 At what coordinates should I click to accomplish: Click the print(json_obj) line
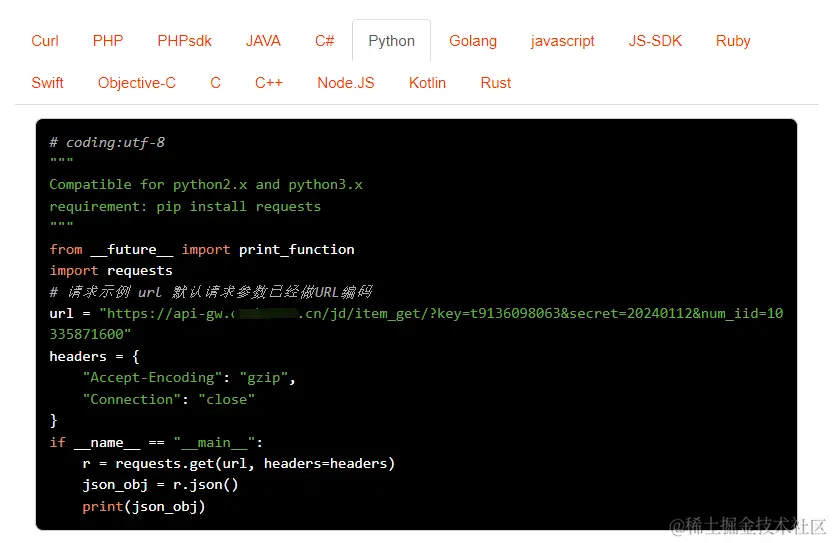pos(143,506)
